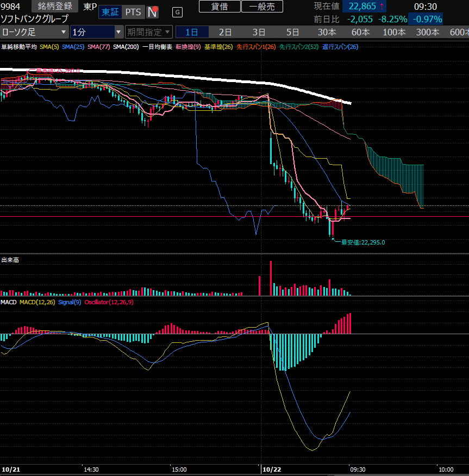Open the 1分 interval dropdown
This screenshot has width=469, height=476.
97,32
